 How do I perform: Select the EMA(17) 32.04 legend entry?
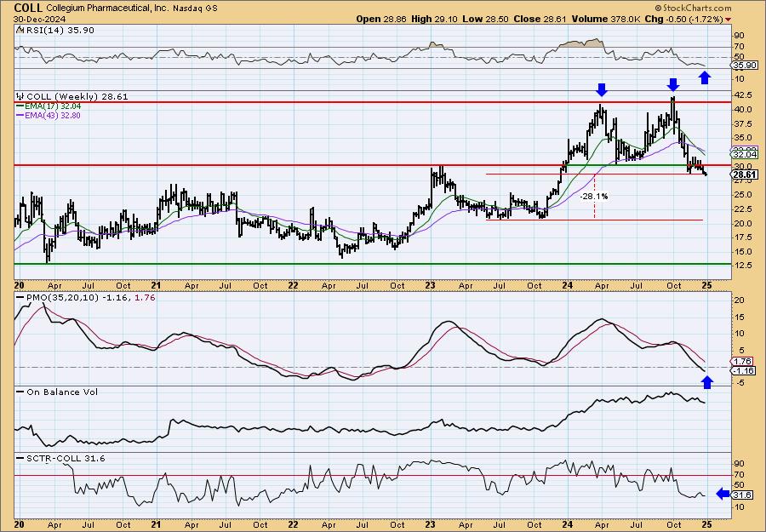click(x=49, y=106)
